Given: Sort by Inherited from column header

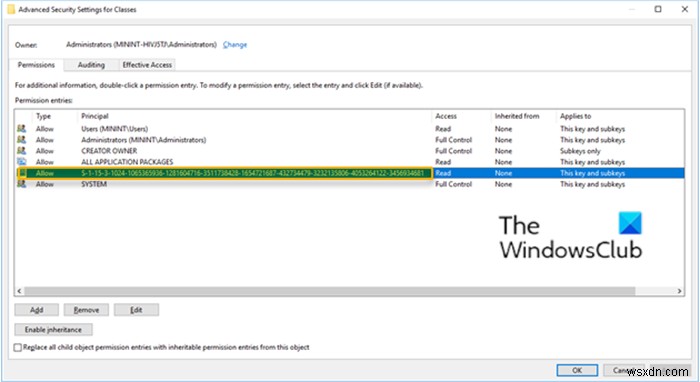Looking at the screenshot, I should coord(517,116).
